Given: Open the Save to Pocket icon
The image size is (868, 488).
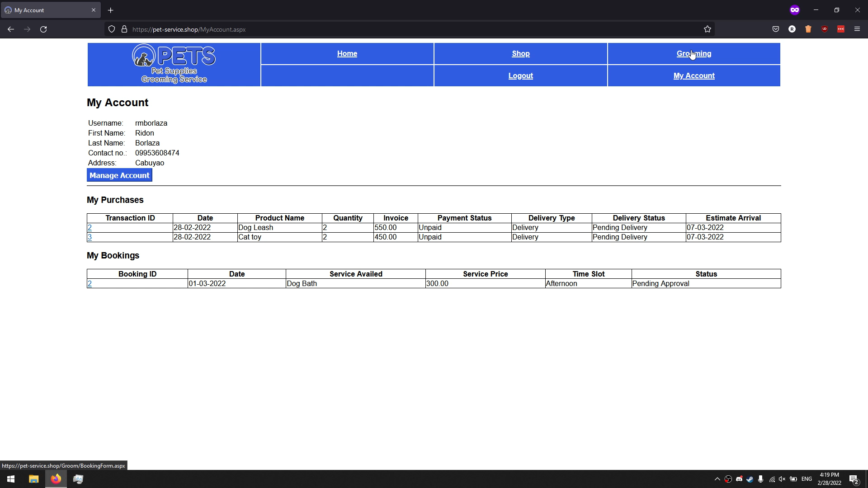Looking at the screenshot, I should click(776, 29).
